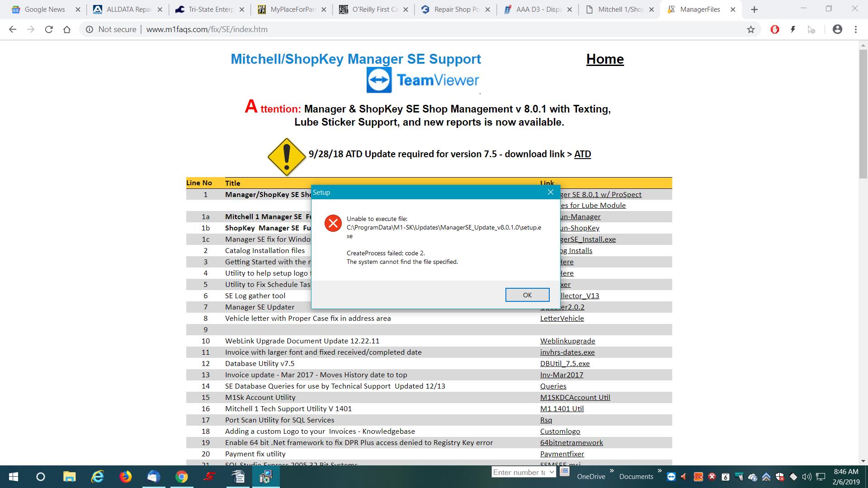Click the Cortana search circle

[41, 477]
